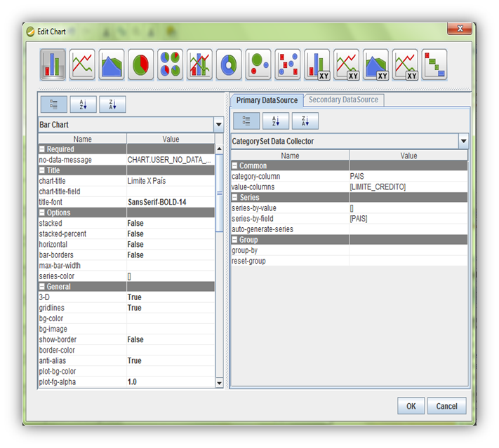499x448 pixels.
Task: Sort data source properties descending Z to A
Action: tap(305, 121)
